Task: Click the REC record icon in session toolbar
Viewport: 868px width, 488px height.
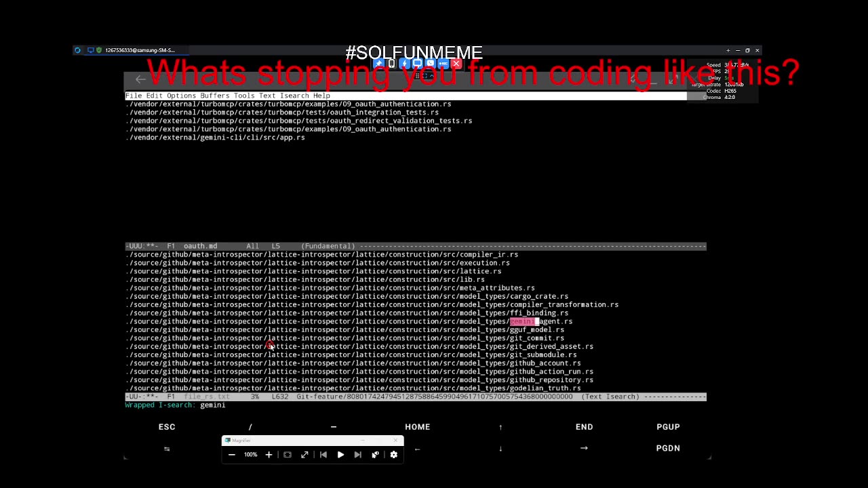Action: click(x=443, y=64)
